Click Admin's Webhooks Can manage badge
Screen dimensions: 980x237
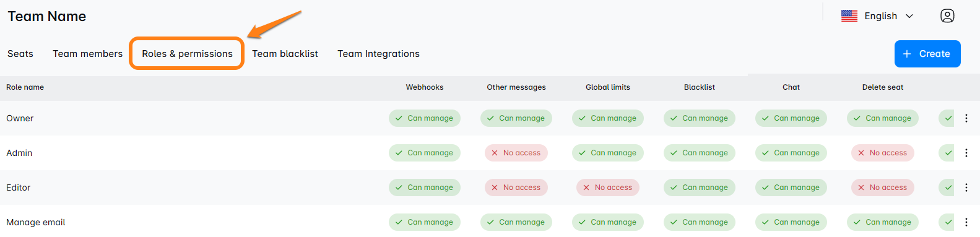[425, 153]
